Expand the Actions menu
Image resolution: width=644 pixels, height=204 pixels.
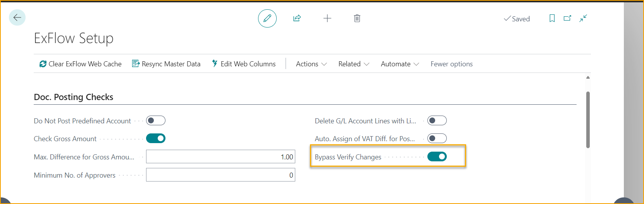312,64
